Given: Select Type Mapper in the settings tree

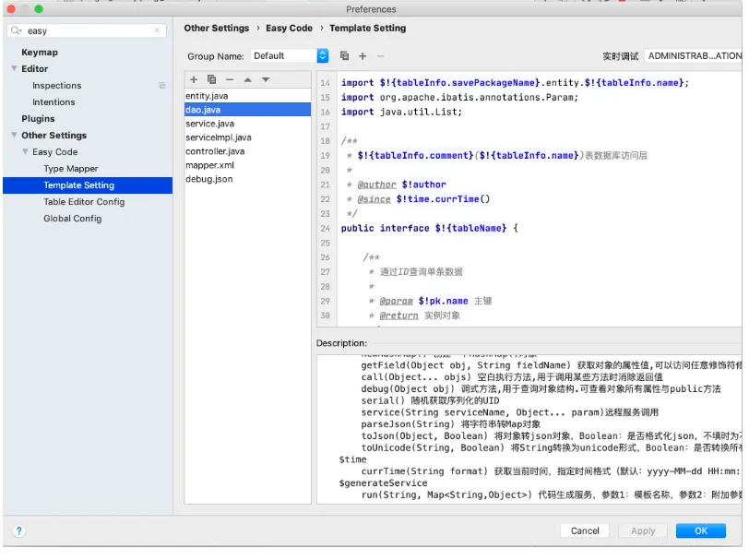Looking at the screenshot, I should coord(70,169).
